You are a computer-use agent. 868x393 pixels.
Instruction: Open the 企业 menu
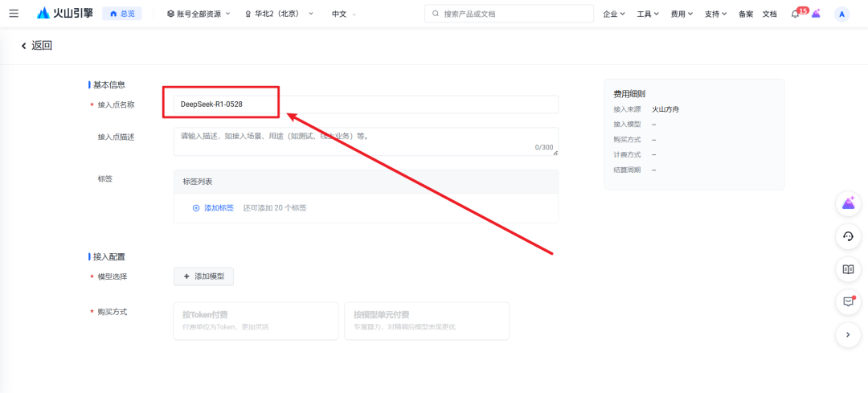point(614,14)
